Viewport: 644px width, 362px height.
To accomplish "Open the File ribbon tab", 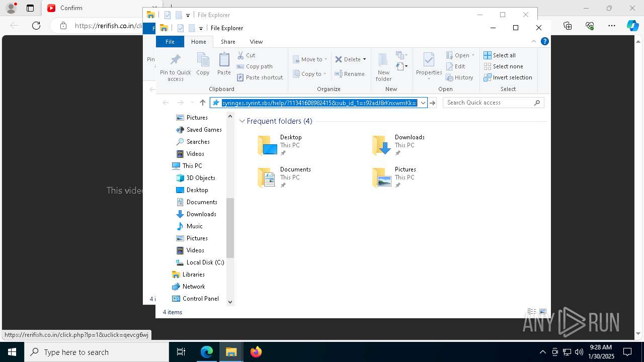I will point(170,42).
